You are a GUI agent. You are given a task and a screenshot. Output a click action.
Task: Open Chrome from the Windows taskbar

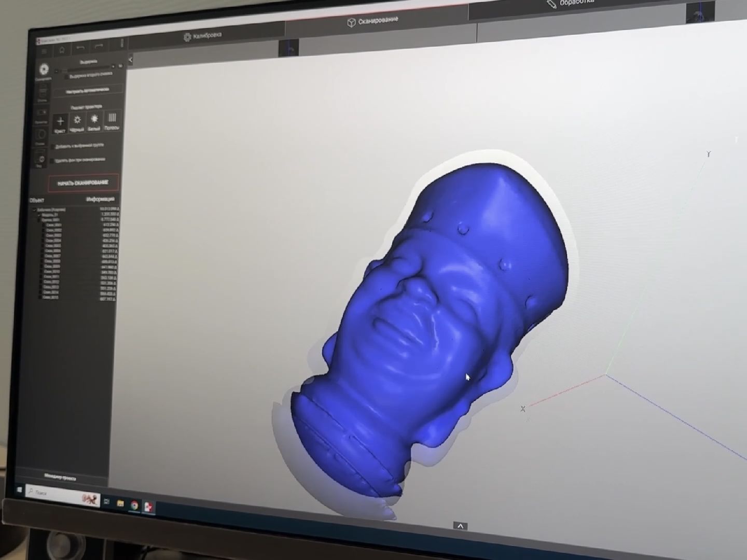(x=134, y=505)
